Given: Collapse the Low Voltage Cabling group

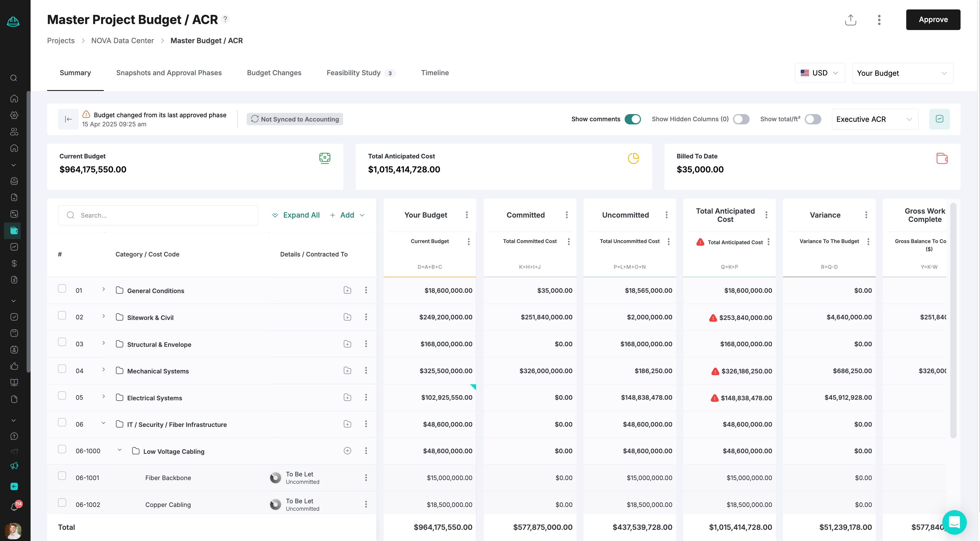Looking at the screenshot, I should click(x=119, y=450).
